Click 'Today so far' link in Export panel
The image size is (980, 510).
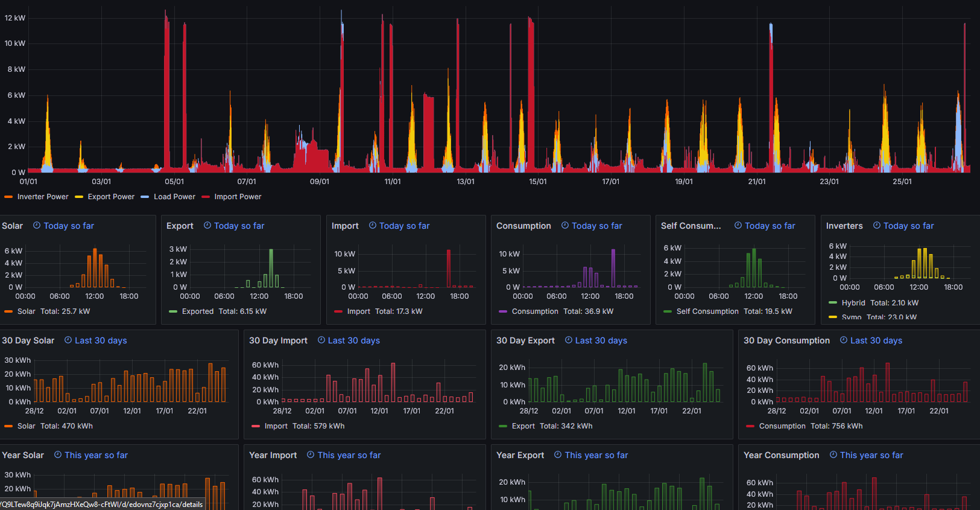pyautogui.click(x=239, y=226)
